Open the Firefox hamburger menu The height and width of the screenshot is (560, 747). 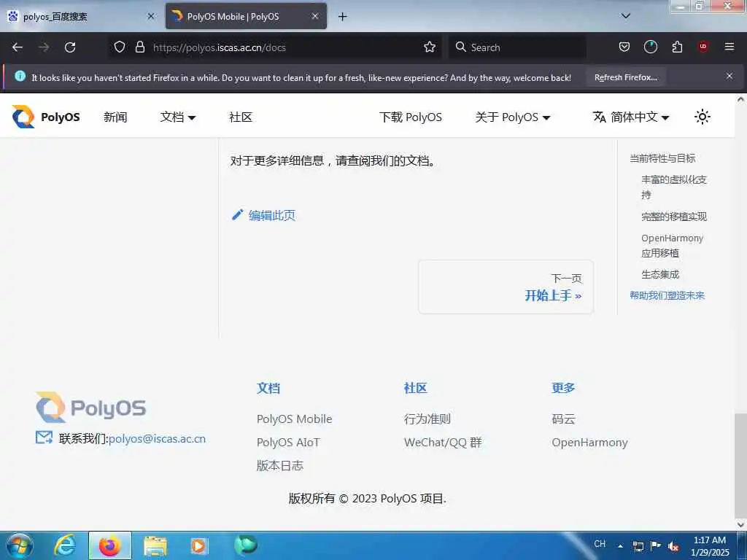click(x=729, y=47)
